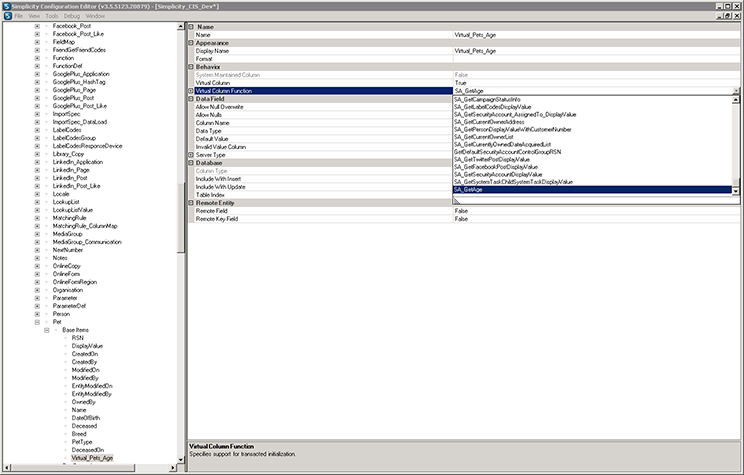Expand the LabelCodes tree node
This screenshot has height=475, width=744.
tap(37, 130)
